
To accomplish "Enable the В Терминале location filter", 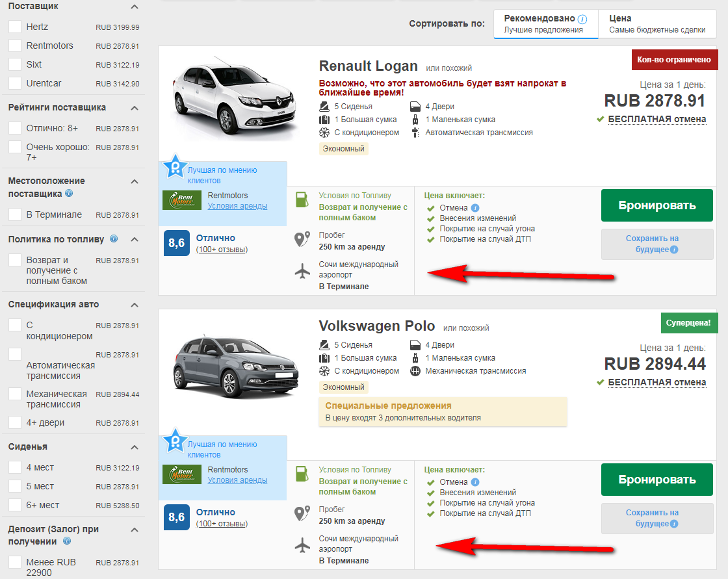I will click(x=15, y=214).
